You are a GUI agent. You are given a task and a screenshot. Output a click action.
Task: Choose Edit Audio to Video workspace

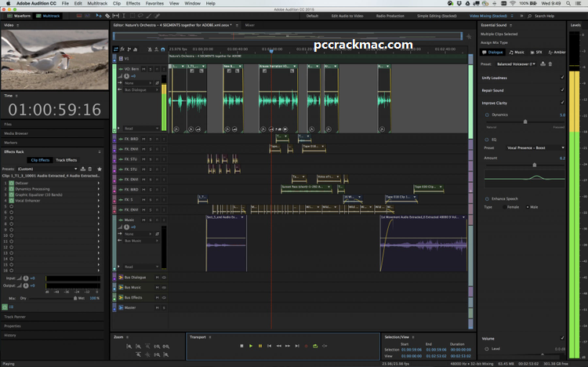click(x=347, y=16)
